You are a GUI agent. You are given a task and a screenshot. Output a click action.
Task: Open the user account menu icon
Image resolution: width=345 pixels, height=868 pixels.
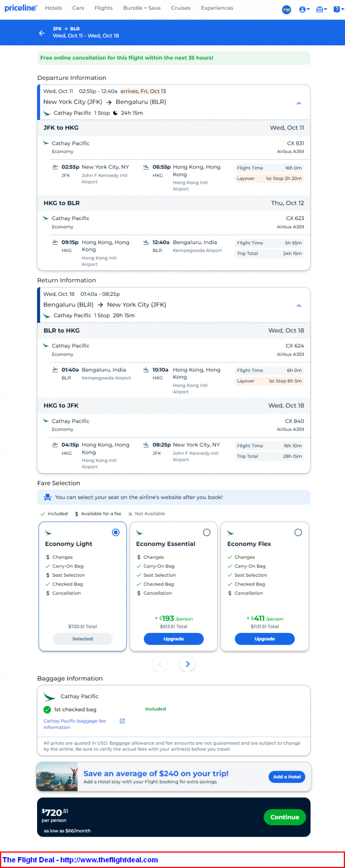pos(304,9)
